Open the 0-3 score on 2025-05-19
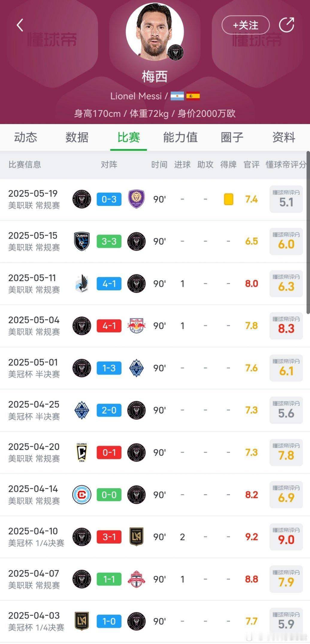This screenshot has width=310, height=644. pyautogui.click(x=109, y=199)
